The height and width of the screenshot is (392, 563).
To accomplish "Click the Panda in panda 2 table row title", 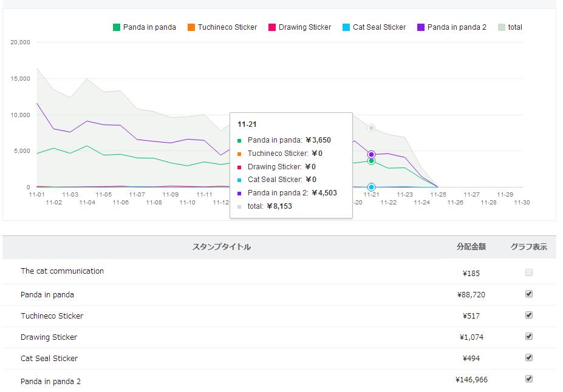I will tap(50, 382).
